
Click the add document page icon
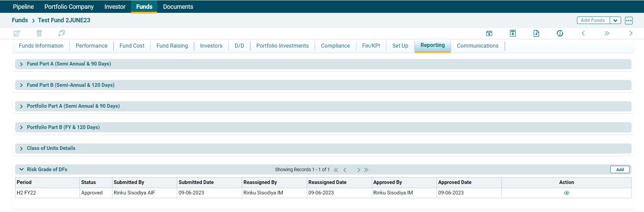coord(536,33)
